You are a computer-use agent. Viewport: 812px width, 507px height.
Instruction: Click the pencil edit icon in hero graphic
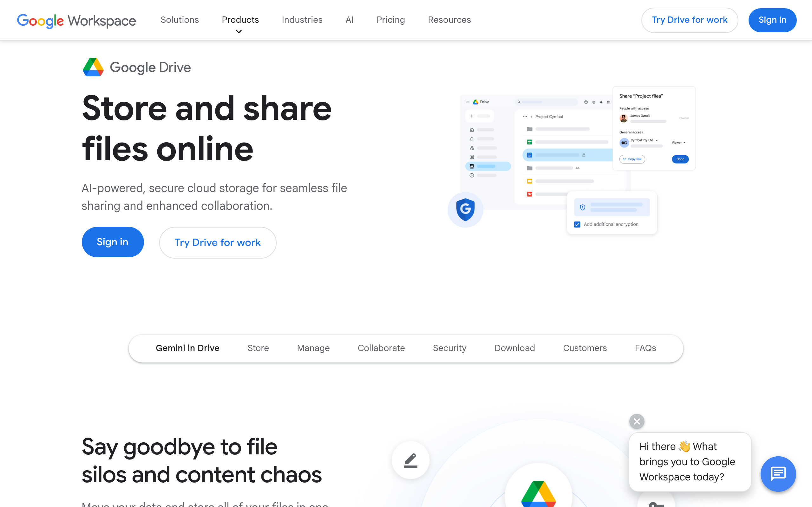410,460
